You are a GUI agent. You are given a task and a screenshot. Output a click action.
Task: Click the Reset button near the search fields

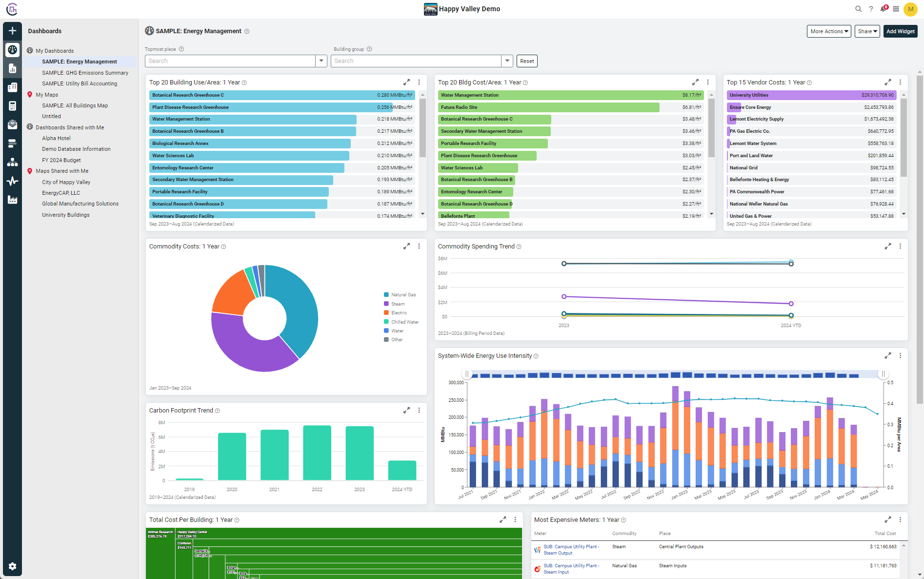pyautogui.click(x=527, y=61)
